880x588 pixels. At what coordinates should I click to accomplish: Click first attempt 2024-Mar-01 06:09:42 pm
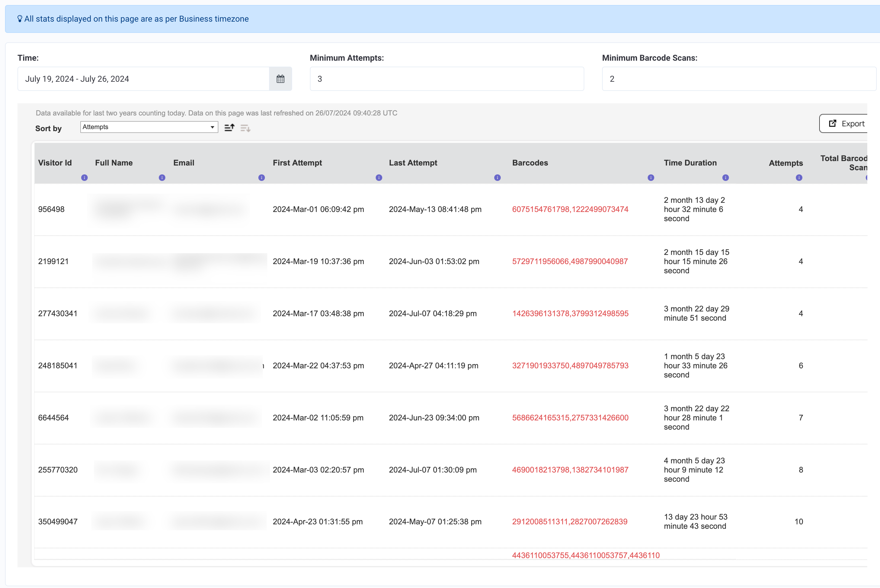pyautogui.click(x=318, y=209)
